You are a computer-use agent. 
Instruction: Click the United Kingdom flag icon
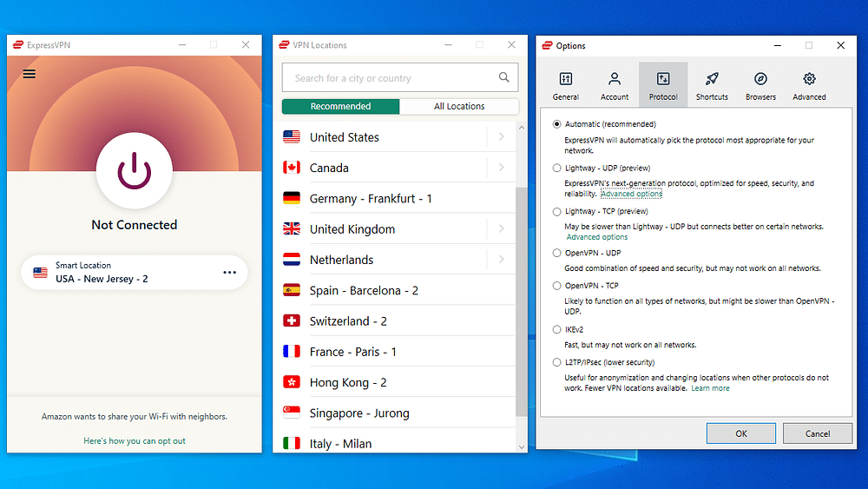pos(292,228)
